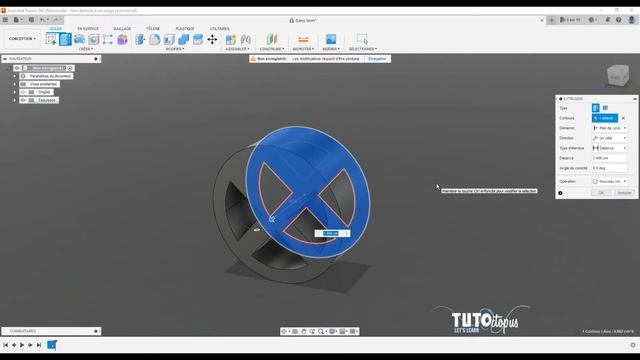This screenshot has width=640, height=360.
Task: Toggle visibility eye for Origine folder
Action: (x=23, y=92)
